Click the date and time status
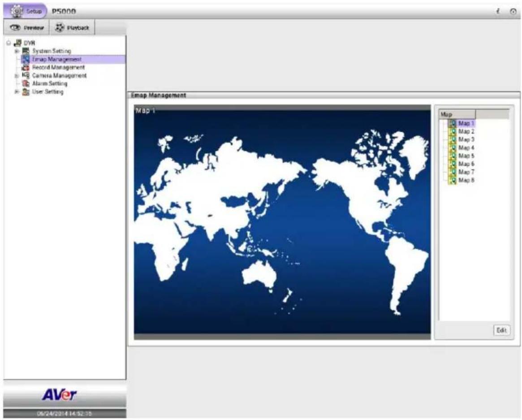Screen dimensions: 522x420 (65, 414)
